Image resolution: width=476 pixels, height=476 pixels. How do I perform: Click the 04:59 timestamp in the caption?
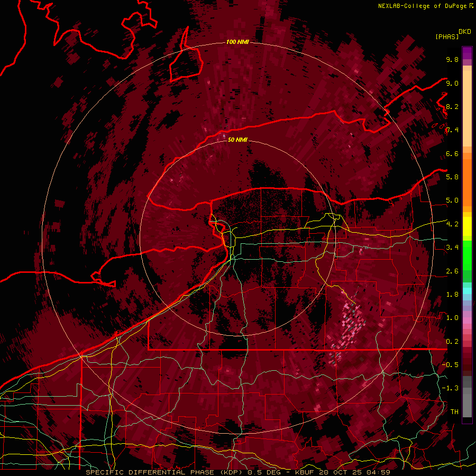pos(378,472)
